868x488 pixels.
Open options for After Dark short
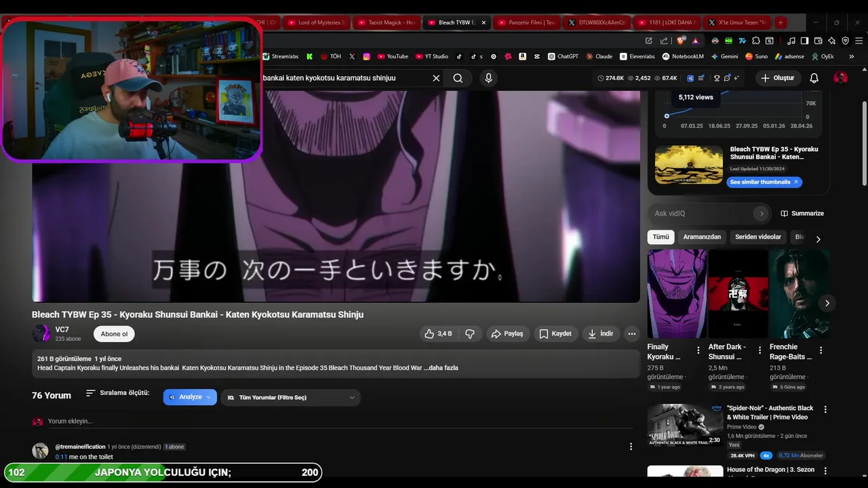pyautogui.click(x=759, y=350)
